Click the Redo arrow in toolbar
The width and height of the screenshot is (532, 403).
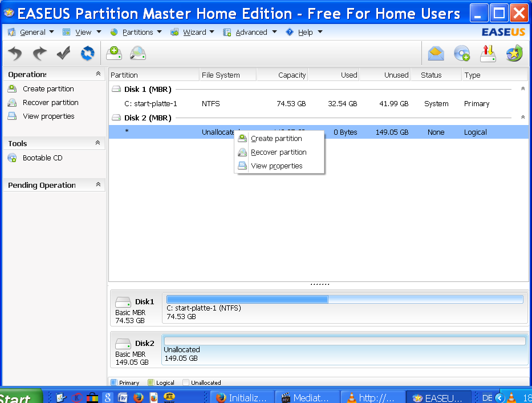39,53
